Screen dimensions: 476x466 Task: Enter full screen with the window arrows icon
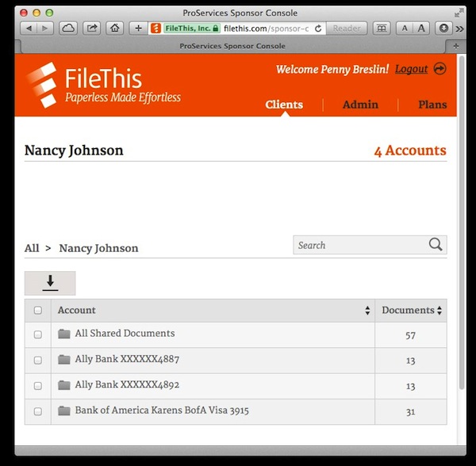459,13
